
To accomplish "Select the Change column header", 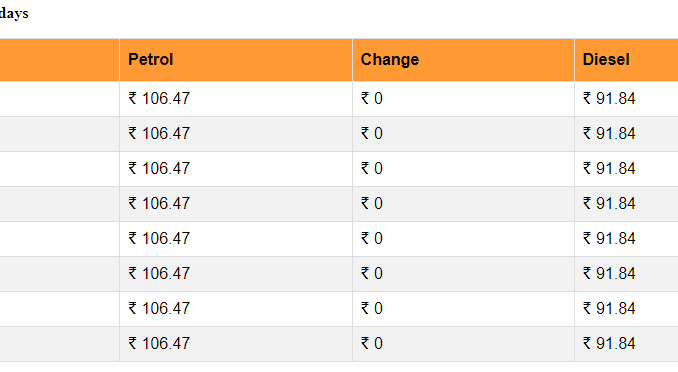I will (390, 60).
